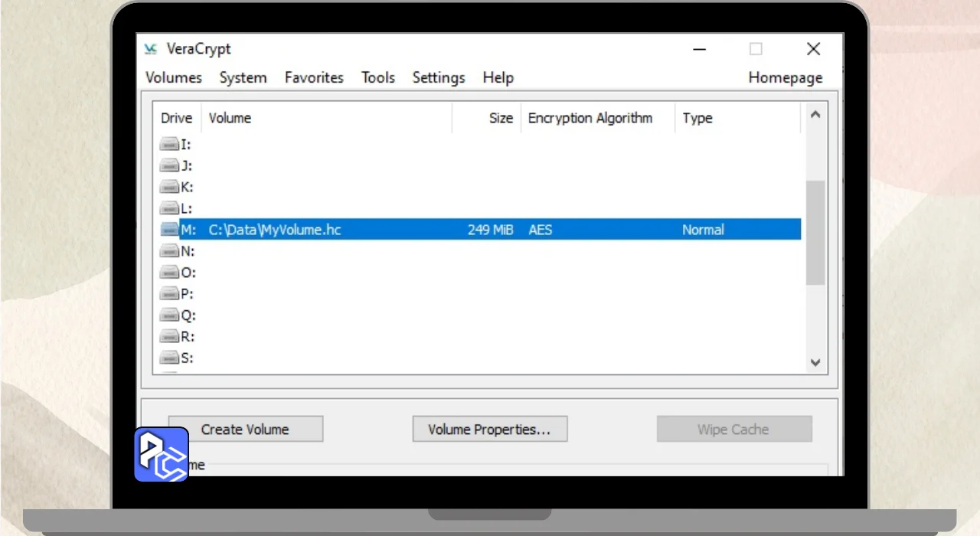Click the Wipe Cache button

click(x=733, y=429)
